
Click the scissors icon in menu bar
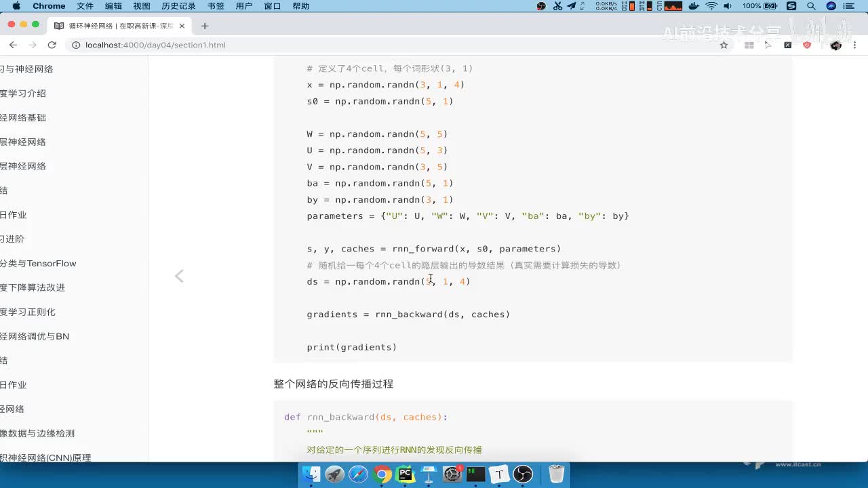point(557,6)
